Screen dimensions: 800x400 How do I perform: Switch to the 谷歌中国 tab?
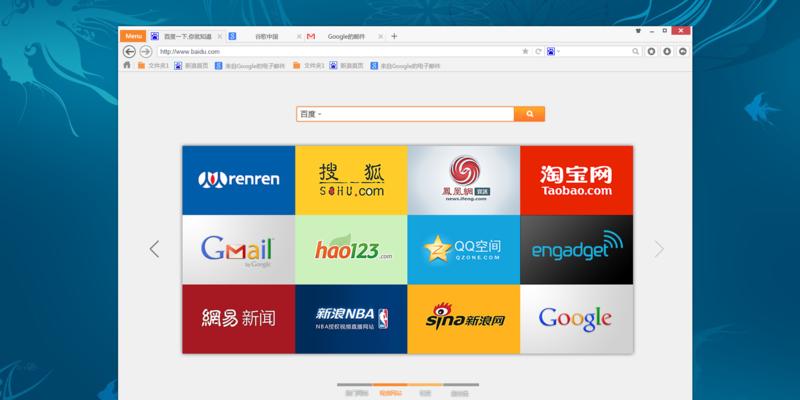pyautogui.click(x=265, y=37)
